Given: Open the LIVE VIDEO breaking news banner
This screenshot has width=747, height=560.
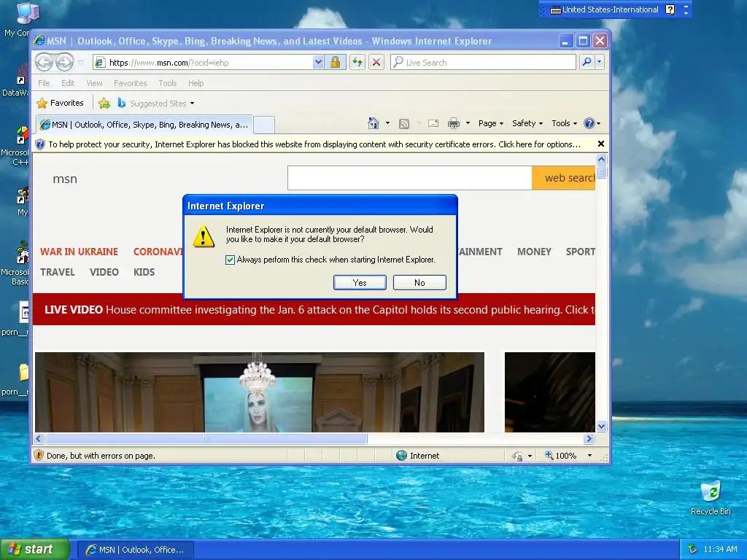Looking at the screenshot, I should (314, 309).
